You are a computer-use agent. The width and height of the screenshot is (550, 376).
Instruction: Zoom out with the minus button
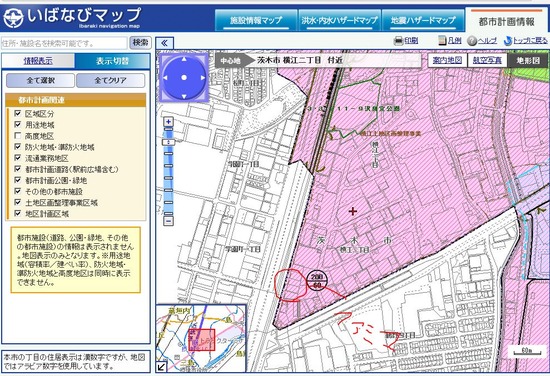pyautogui.click(x=169, y=221)
